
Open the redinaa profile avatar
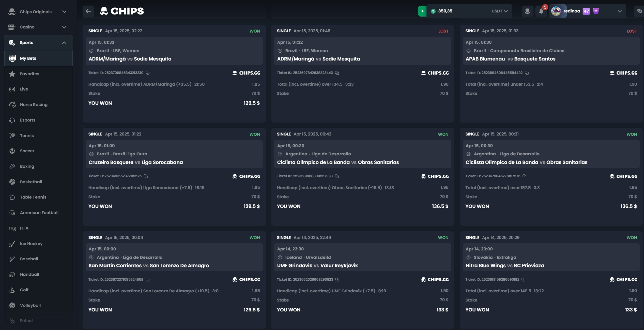tap(556, 11)
